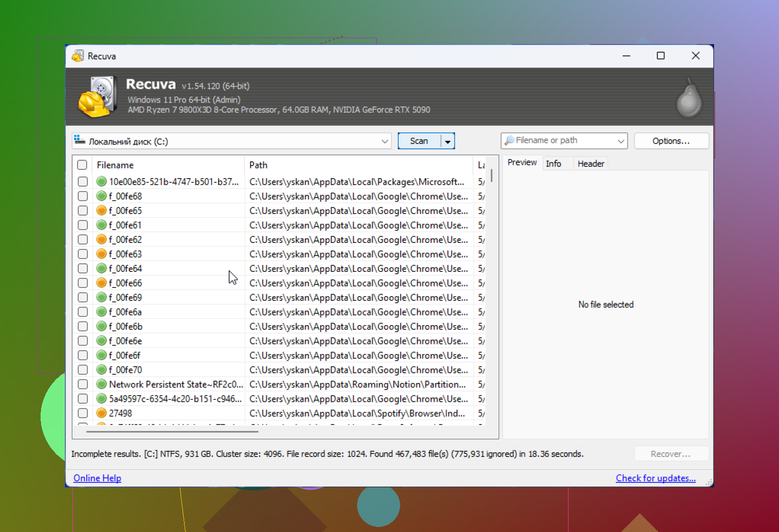Image resolution: width=779 pixels, height=532 pixels.
Task: Switch to the Info tab
Action: tap(553, 163)
